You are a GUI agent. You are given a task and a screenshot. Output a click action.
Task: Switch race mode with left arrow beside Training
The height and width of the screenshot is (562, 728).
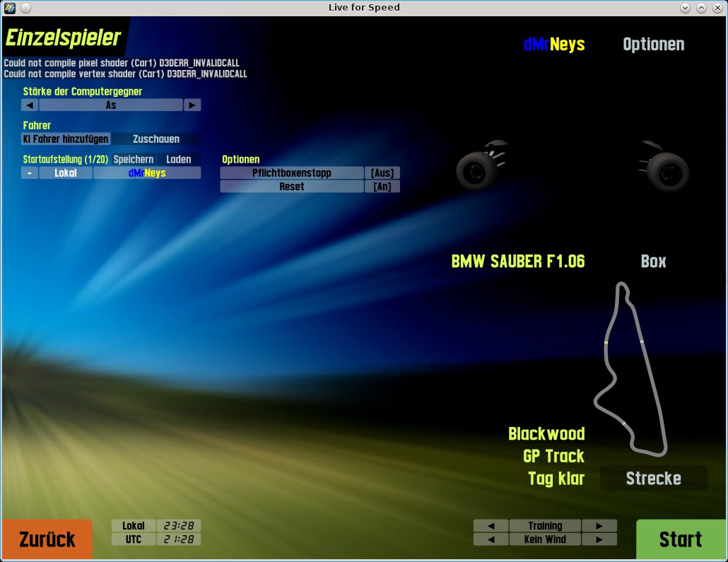(491, 526)
